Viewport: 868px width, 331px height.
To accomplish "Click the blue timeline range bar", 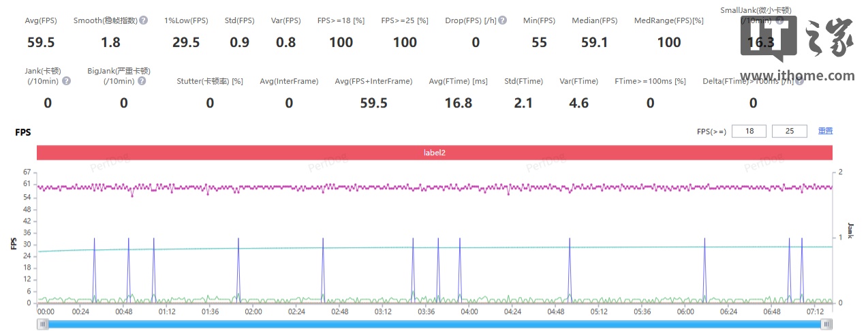I will click(436, 324).
